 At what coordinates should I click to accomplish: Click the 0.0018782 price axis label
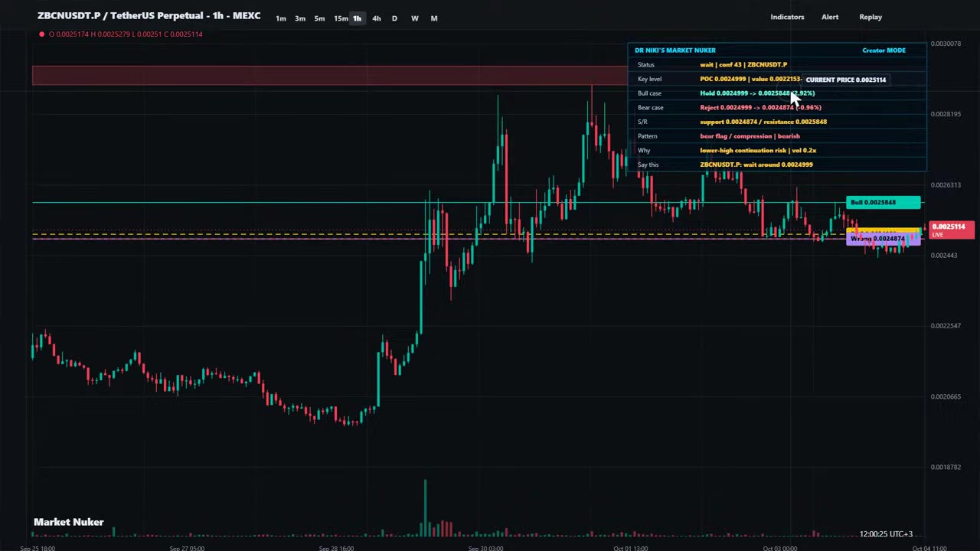[x=946, y=467]
